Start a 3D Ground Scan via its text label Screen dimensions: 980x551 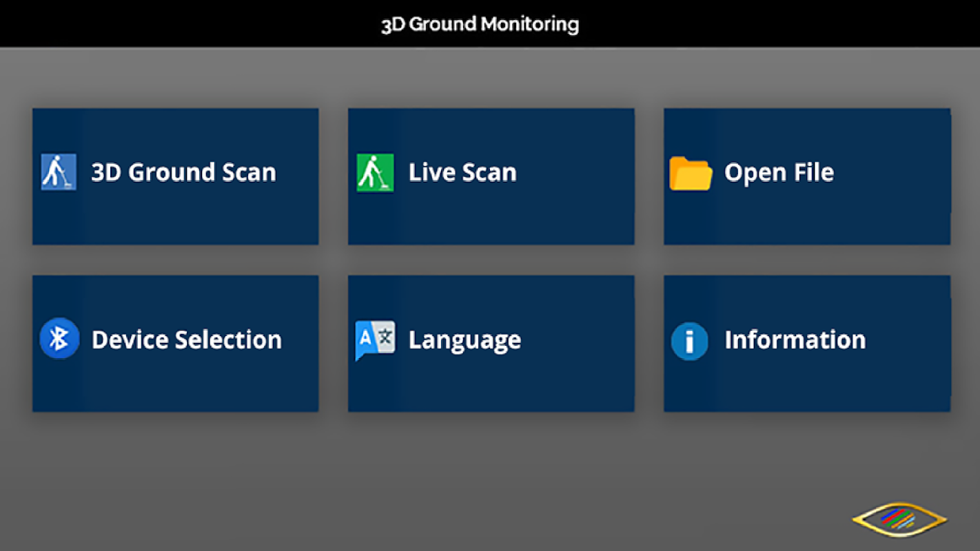pyautogui.click(x=184, y=172)
